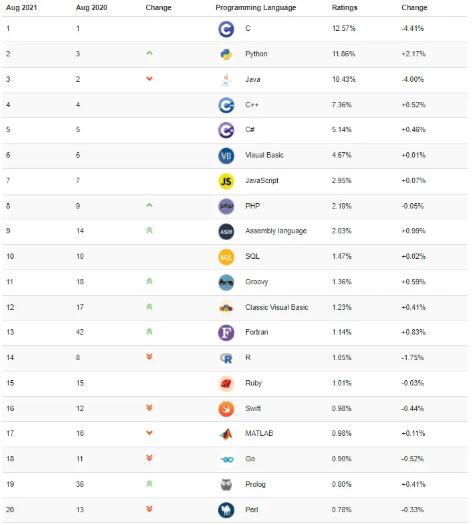Image resolution: width=472 pixels, height=525 pixels.
Task: Click the C++ logo icon
Action: pyautogui.click(x=226, y=105)
